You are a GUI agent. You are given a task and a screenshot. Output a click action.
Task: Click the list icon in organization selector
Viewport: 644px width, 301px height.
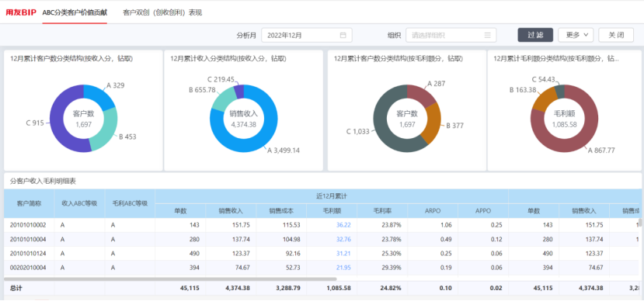tap(488, 35)
